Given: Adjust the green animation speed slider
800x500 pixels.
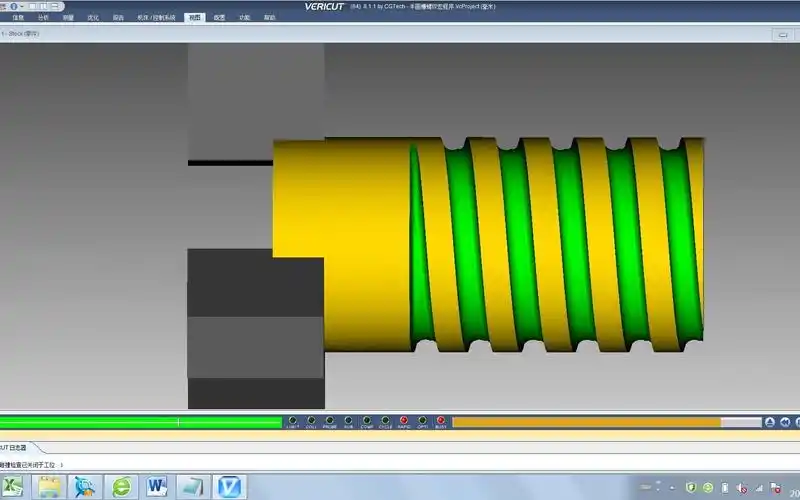Looking at the screenshot, I should (140, 422).
